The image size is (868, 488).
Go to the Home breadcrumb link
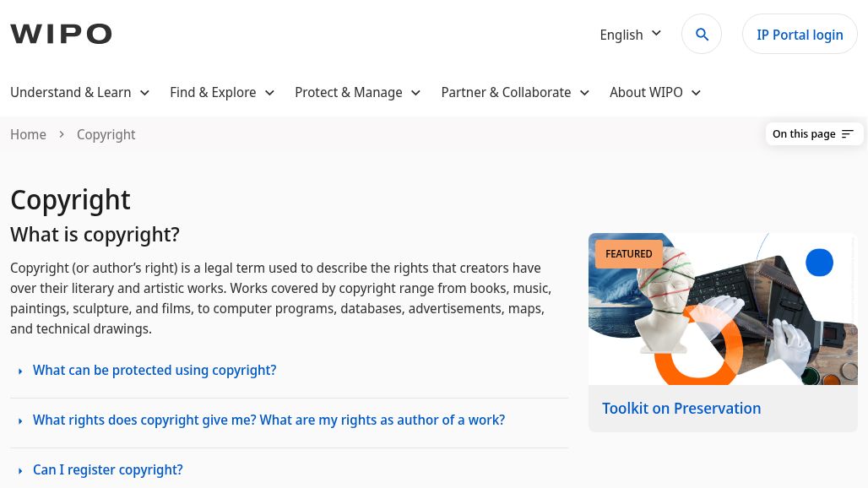click(29, 134)
